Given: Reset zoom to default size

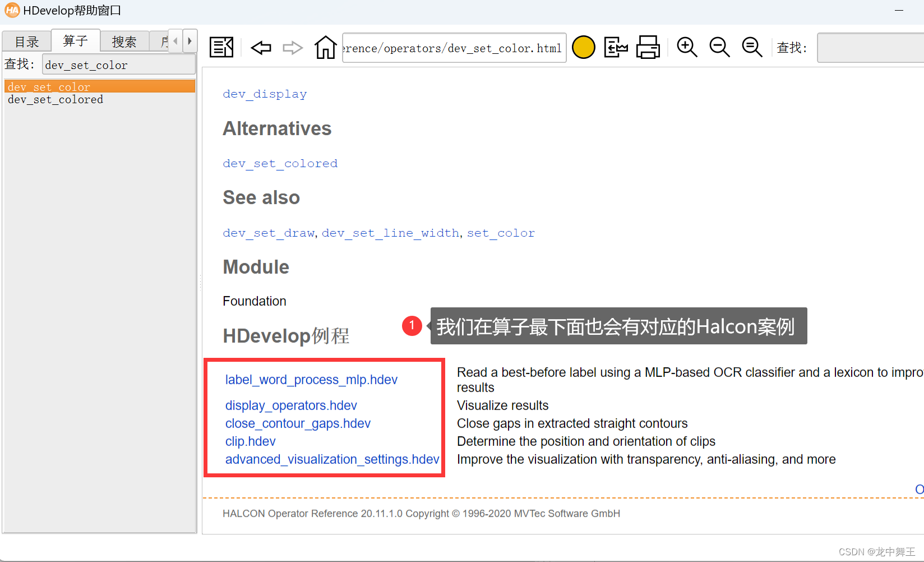Looking at the screenshot, I should pyautogui.click(x=752, y=47).
